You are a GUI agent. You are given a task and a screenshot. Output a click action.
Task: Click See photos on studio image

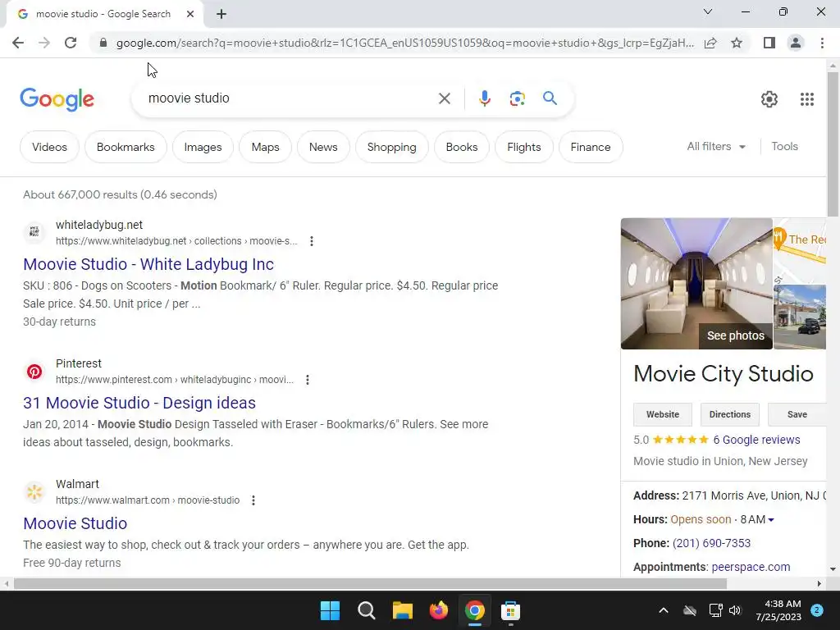click(736, 336)
